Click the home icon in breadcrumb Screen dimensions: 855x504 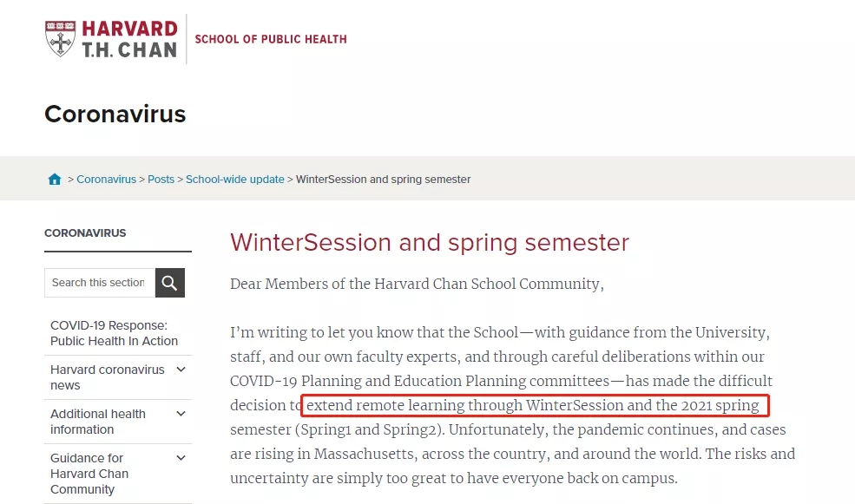click(55, 180)
